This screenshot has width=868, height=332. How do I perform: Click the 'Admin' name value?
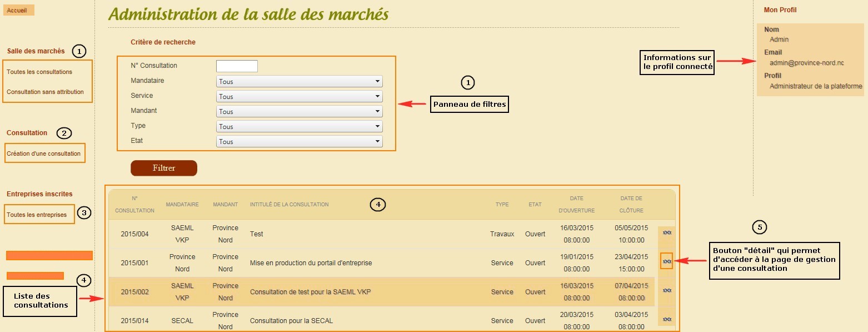point(779,39)
